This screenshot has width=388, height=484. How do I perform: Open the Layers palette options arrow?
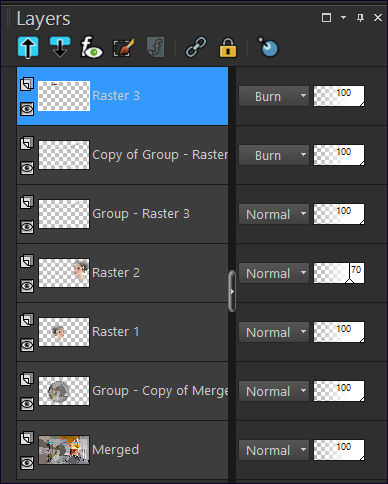click(343, 17)
